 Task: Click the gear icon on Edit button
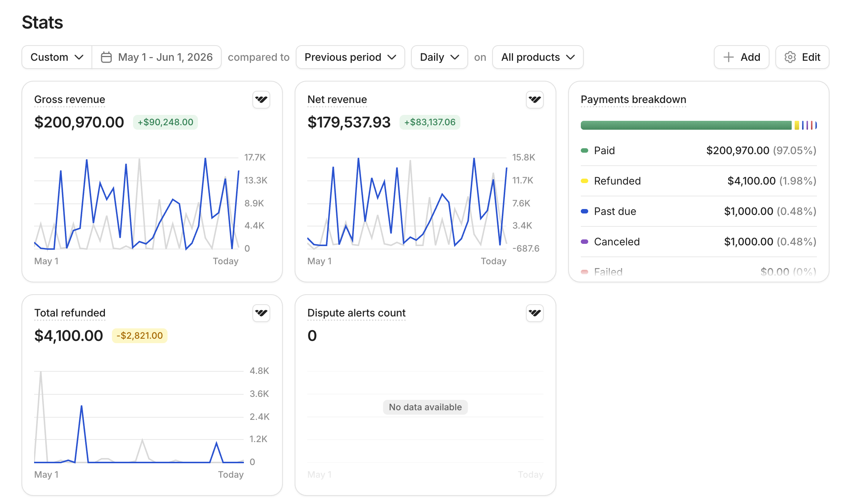[790, 57]
